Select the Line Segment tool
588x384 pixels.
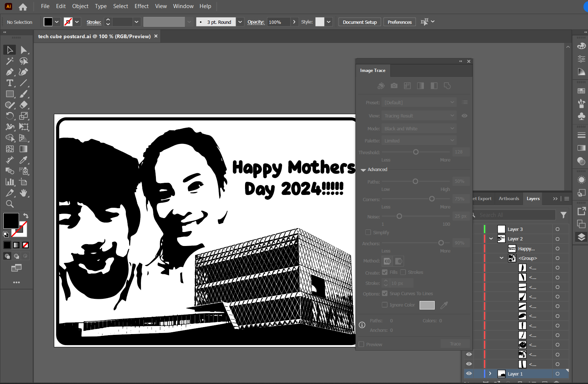click(24, 83)
